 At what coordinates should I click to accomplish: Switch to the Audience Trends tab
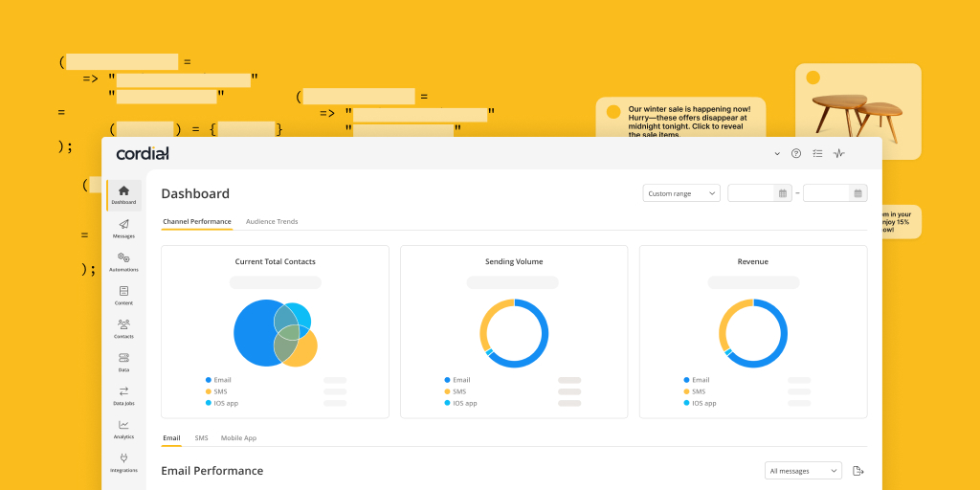tap(272, 222)
